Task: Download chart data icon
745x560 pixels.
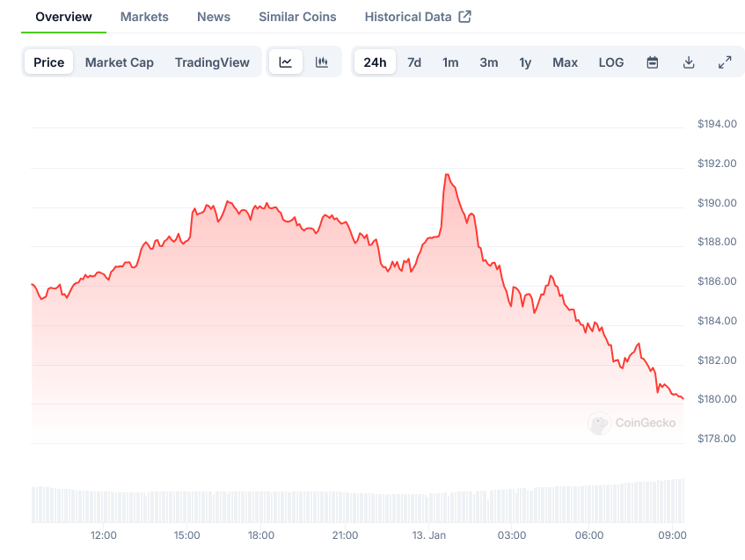Action: pos(689,62)
